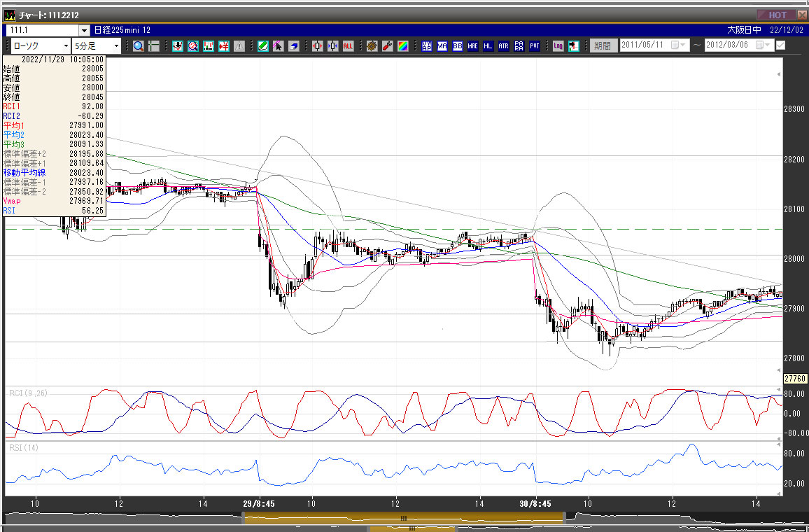
Task: Click the widen candle spacing icon
Action: tap(317, 46)
